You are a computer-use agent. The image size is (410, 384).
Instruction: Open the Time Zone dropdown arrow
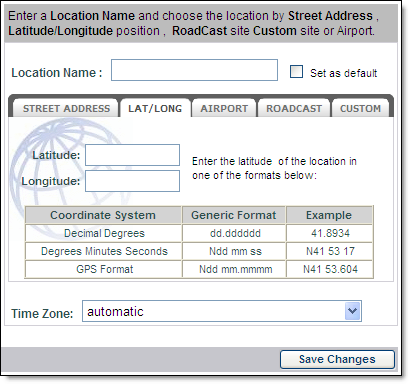pos(353,311)
